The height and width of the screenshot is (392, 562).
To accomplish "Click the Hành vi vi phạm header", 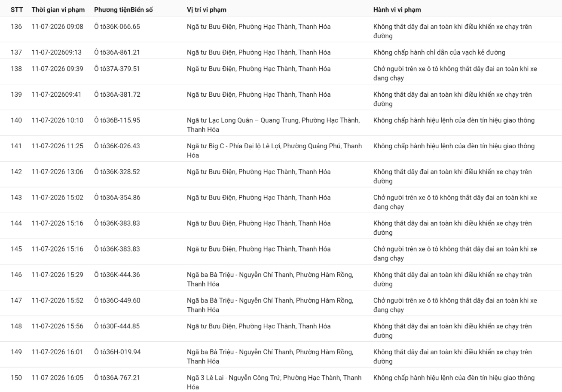I will 397,9.
